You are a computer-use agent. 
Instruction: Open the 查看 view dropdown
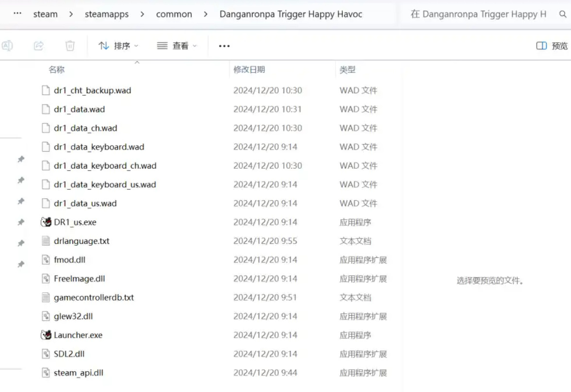[x=177, y=46]
